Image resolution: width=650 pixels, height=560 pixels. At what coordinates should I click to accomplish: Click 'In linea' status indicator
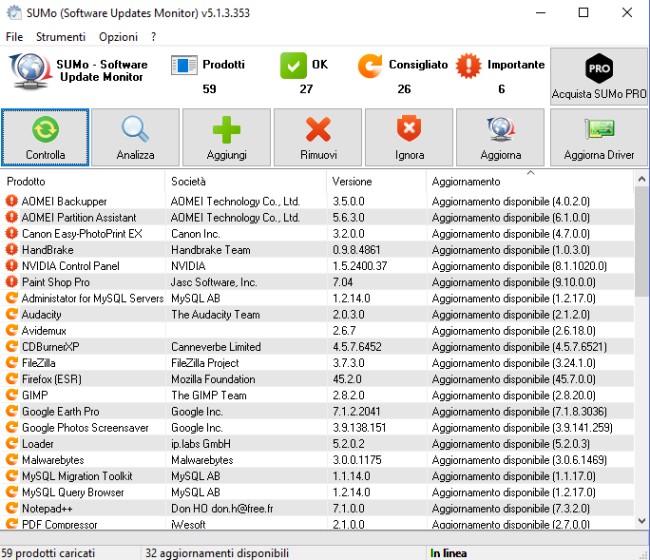[448, 553]
